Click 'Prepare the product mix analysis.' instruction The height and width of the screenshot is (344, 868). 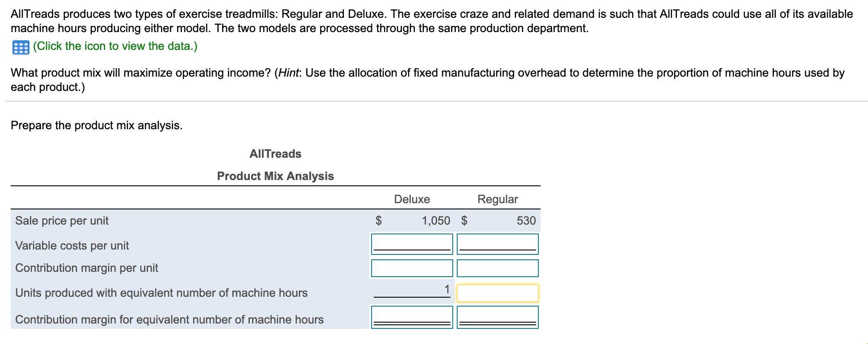[x=97, y=125]
